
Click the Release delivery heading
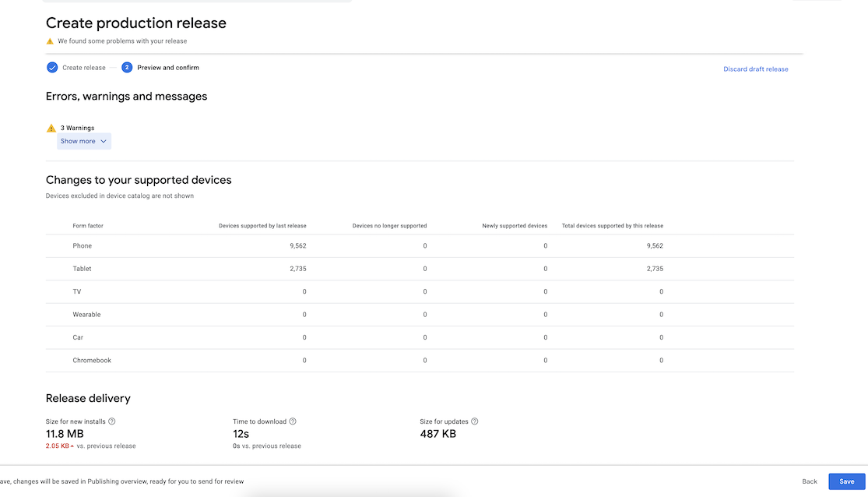(x=88, y=398)
